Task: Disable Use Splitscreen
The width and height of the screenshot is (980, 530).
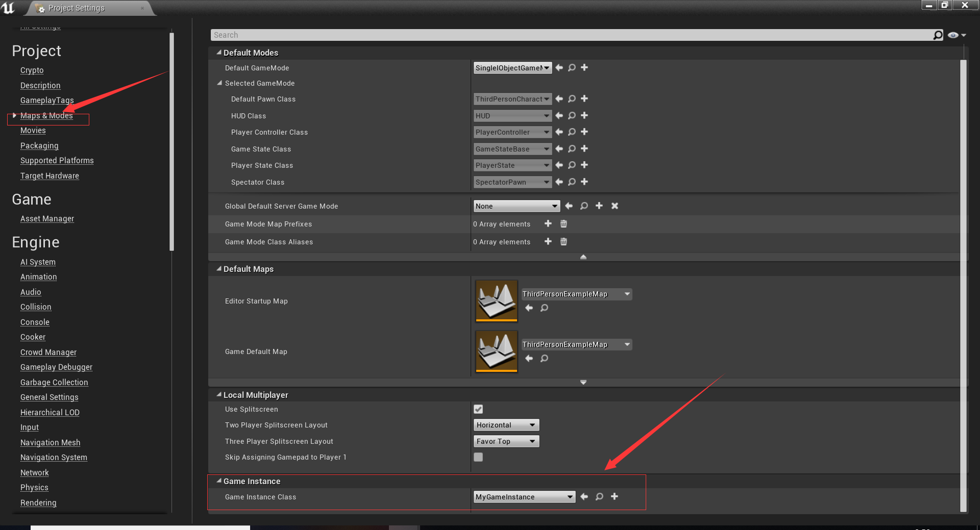Action: click(x=478, y=409)
